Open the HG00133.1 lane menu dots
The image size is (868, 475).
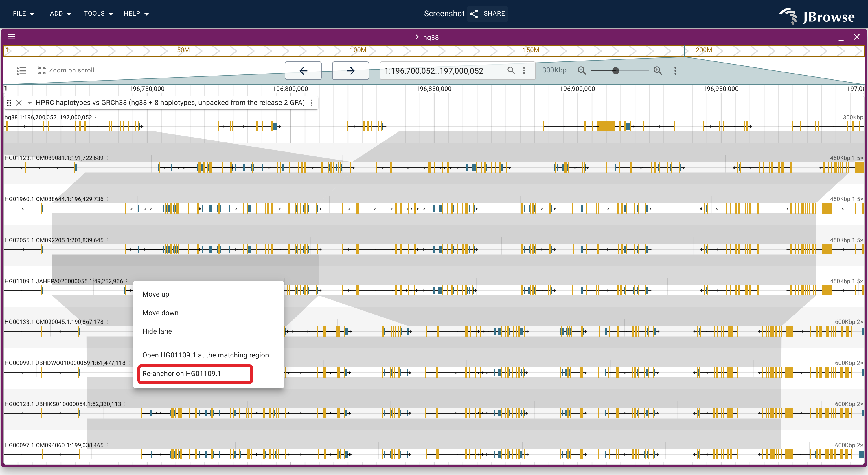coord(107,322)
